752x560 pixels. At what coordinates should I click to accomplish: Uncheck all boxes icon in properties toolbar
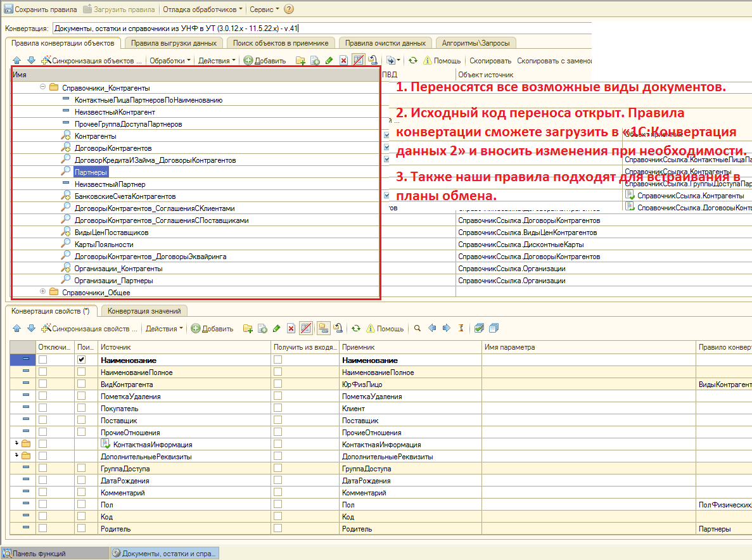(494, 328)
